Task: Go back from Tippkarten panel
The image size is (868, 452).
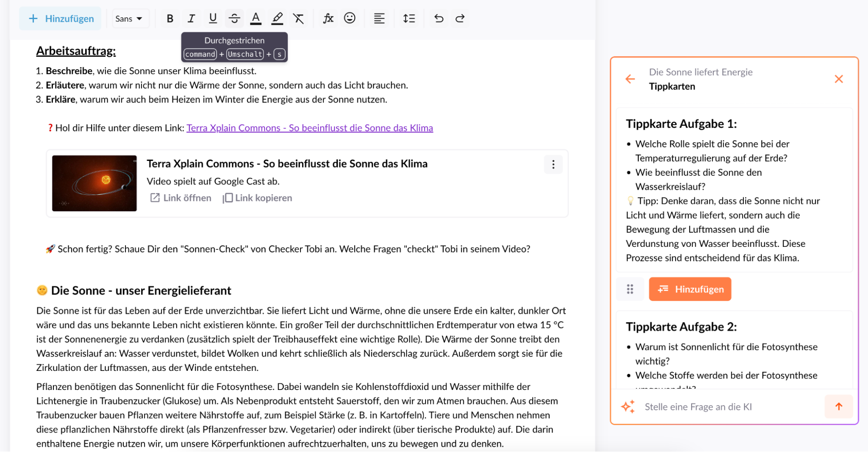Action: point(630,79)
